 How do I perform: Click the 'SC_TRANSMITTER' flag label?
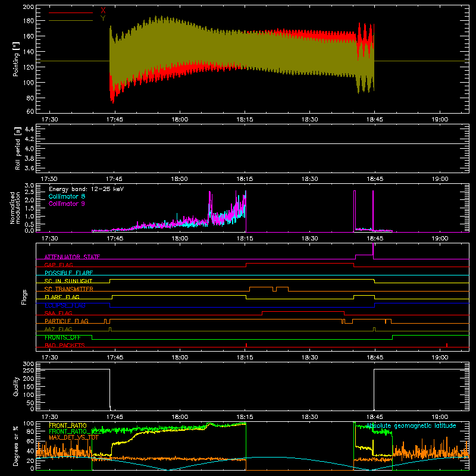pyautogui.click(x=68, y=289)
